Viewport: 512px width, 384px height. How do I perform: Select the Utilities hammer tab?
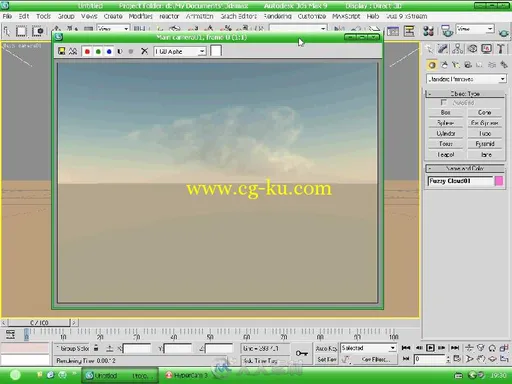tap(501, 49)
